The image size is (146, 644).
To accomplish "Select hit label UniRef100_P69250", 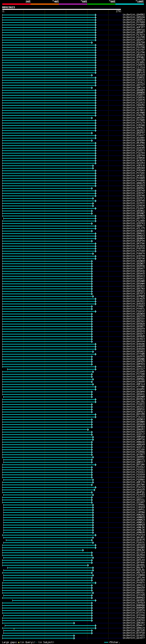I will [x=134, y=105].
